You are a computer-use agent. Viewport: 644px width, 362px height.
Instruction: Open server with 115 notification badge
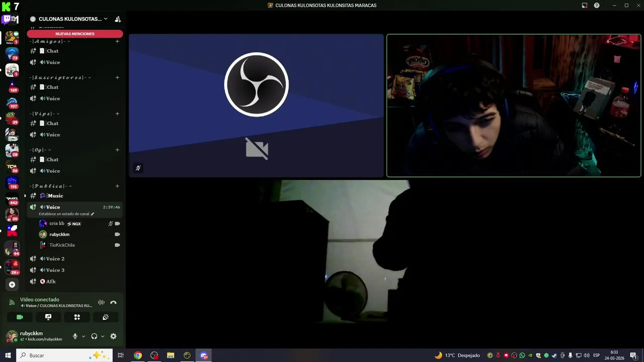[12, 182]
